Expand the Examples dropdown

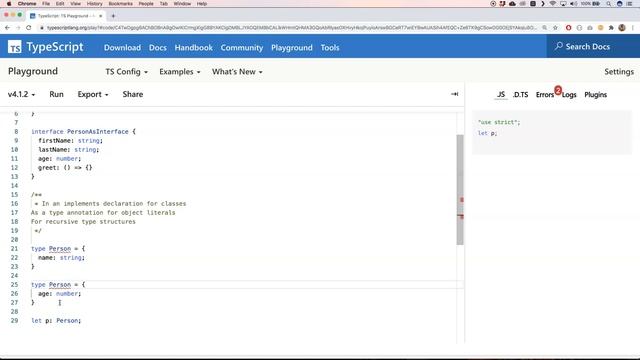pos(180,71)
